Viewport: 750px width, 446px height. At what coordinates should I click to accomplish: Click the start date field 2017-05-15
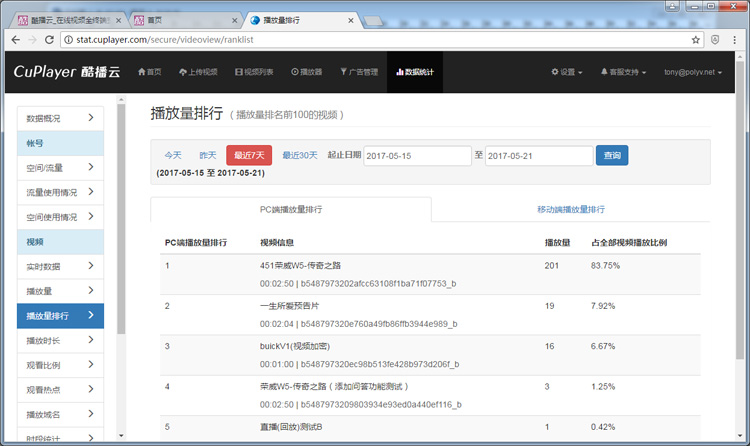pyautogui.click(x=416, y=156)
